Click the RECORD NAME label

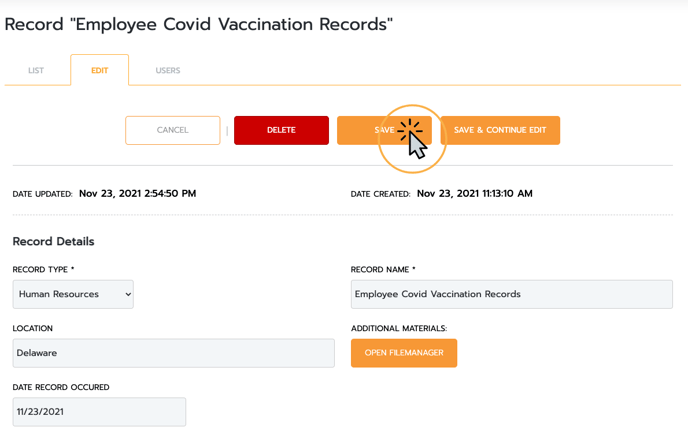[x=383, y=269]
